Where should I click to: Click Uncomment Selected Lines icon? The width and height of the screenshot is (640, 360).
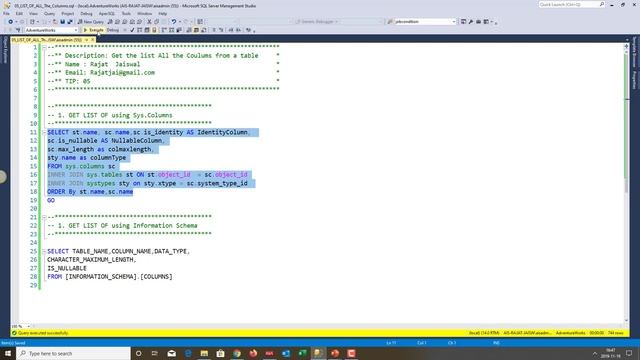(x=222, y=30)
